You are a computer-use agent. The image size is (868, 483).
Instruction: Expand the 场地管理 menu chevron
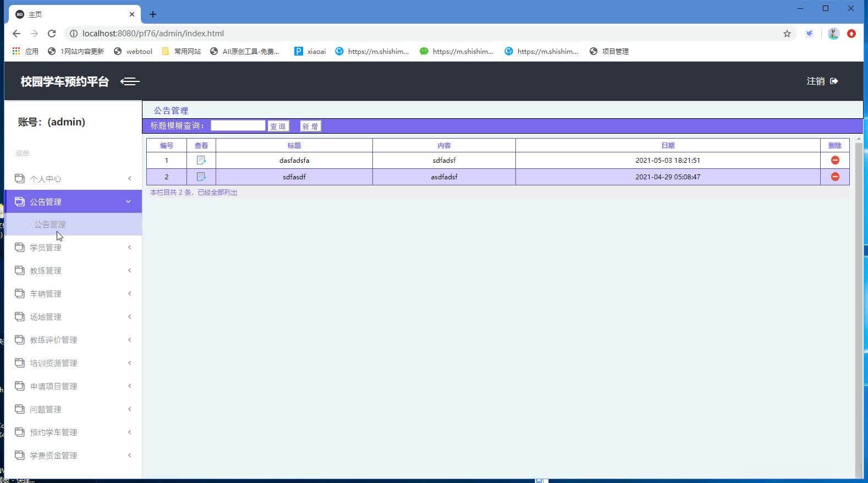129,316
